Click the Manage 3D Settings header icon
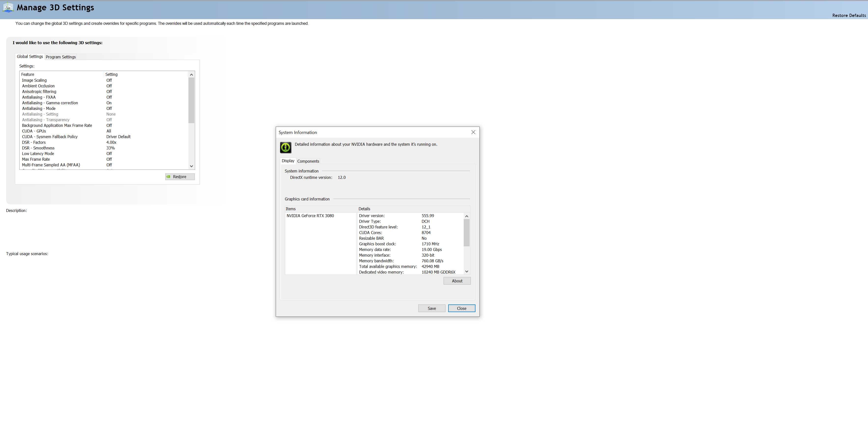This screenshot has height=421, width=868. (8, 7)
